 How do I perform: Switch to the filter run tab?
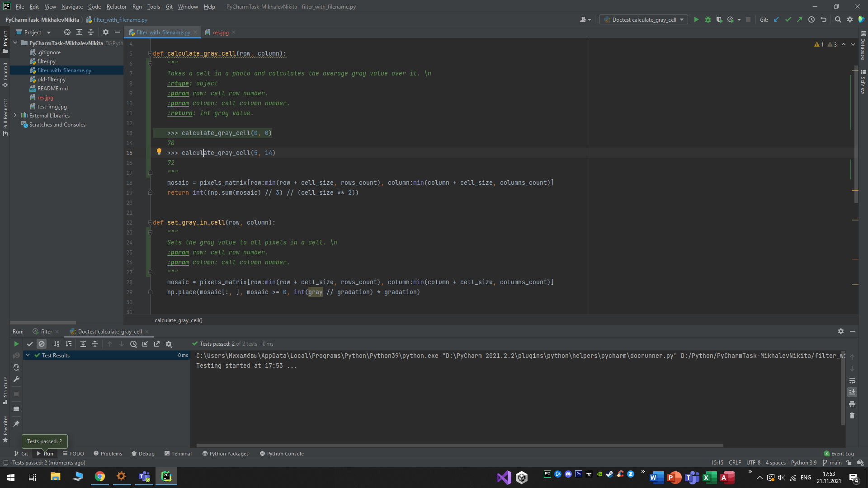47,331
